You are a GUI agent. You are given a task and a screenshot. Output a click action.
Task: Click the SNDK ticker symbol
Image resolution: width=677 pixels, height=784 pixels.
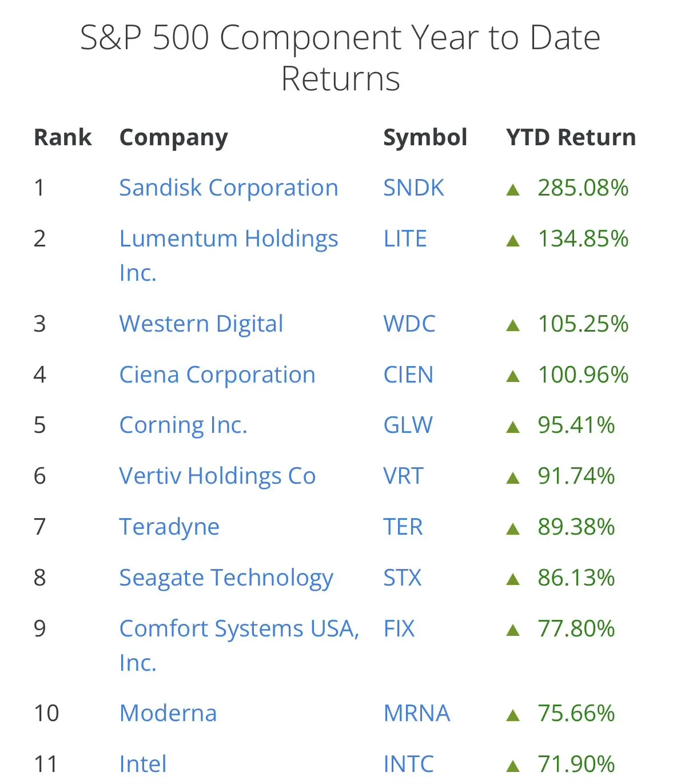click(413, 188)
